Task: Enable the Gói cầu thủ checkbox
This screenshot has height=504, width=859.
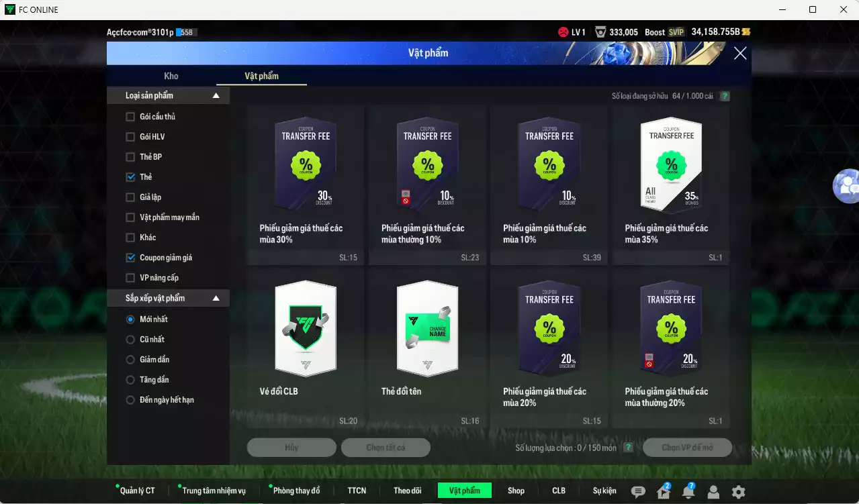Action: [130, 117]
